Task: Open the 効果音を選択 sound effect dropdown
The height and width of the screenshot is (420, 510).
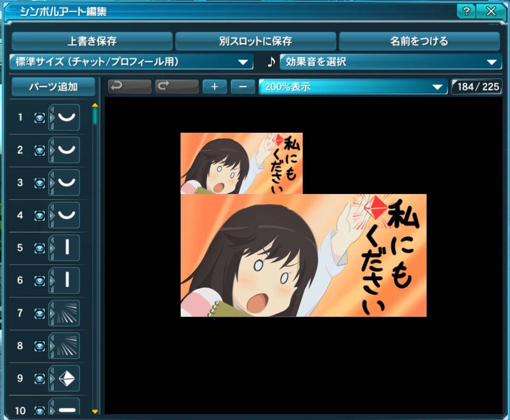Action: tap(391, 61)
